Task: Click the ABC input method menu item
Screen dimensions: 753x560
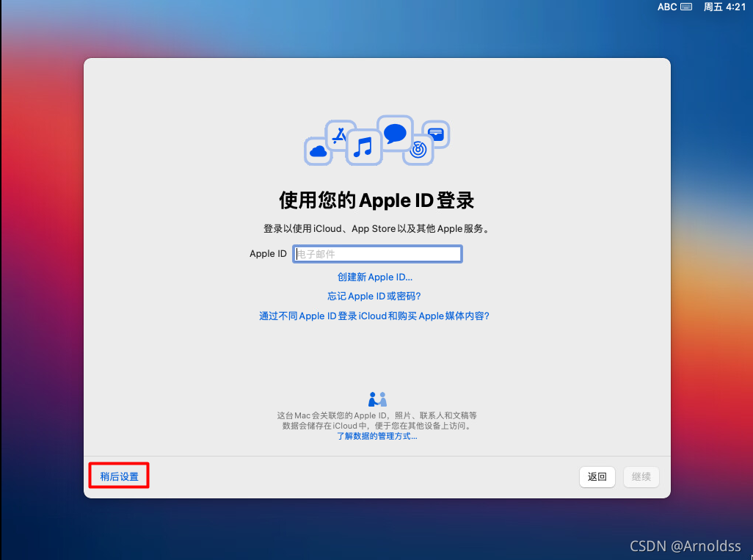Action: pyautogui.click(x=667, y=7)
